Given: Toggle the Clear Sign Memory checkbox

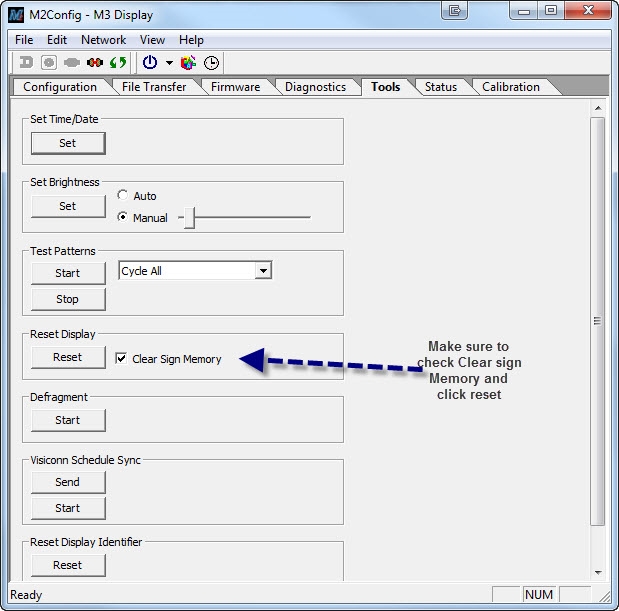Looking at the screenshot, I should [x=122, y=359].
